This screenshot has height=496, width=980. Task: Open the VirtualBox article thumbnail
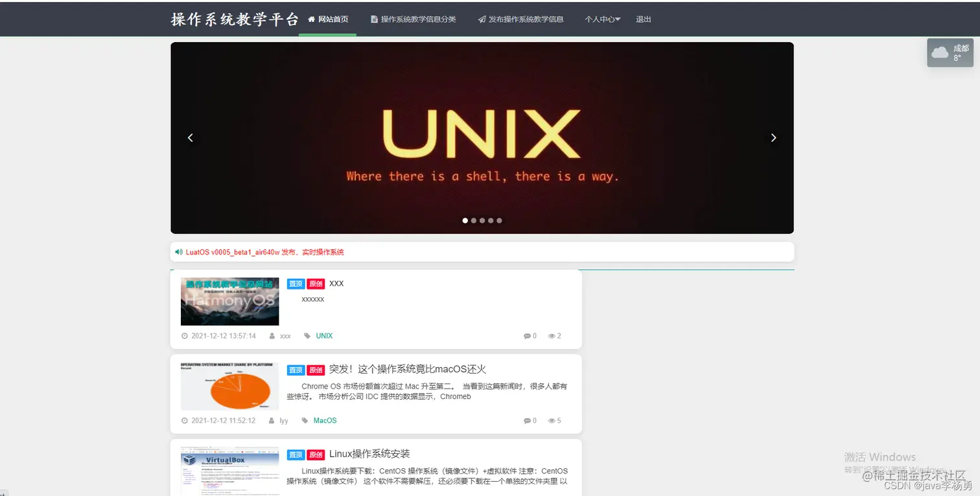click(x=229, y=471)
